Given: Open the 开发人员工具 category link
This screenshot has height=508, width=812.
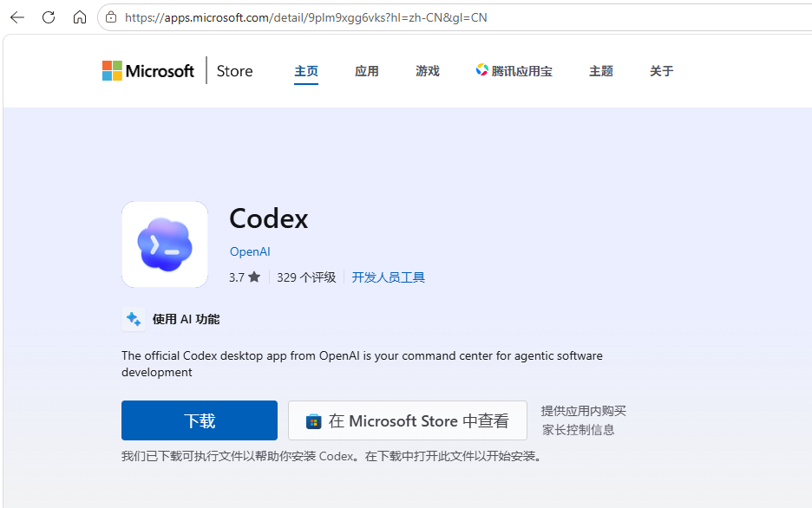Looking at the screenshot, I should pos(389,277).
